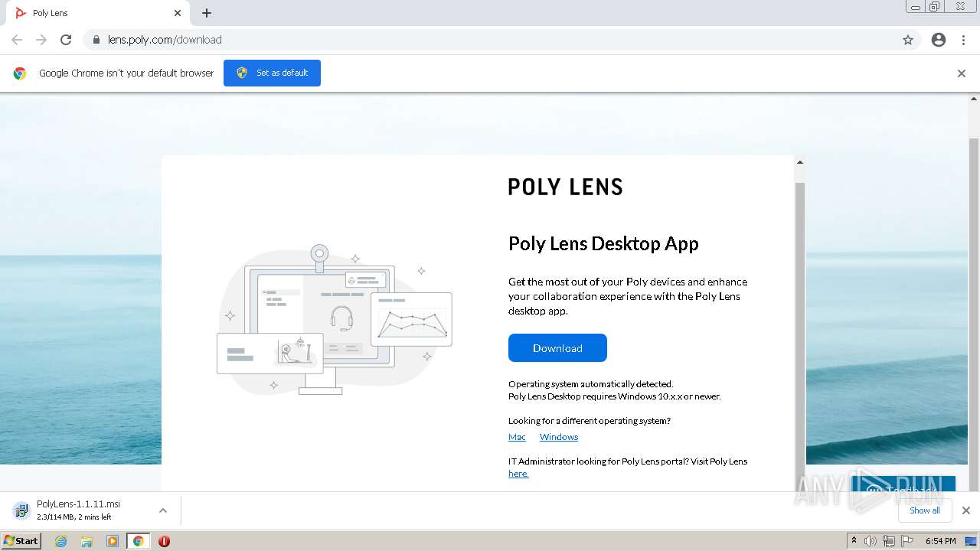Open the media player taskbar icon
Screen dimensions: 980x551
tap(113, 541)
